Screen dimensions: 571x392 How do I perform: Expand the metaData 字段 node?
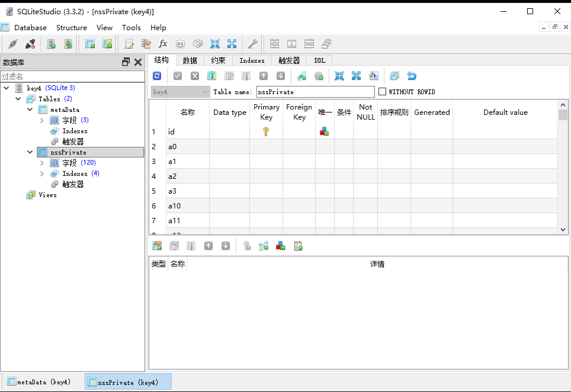coord(41,120)
